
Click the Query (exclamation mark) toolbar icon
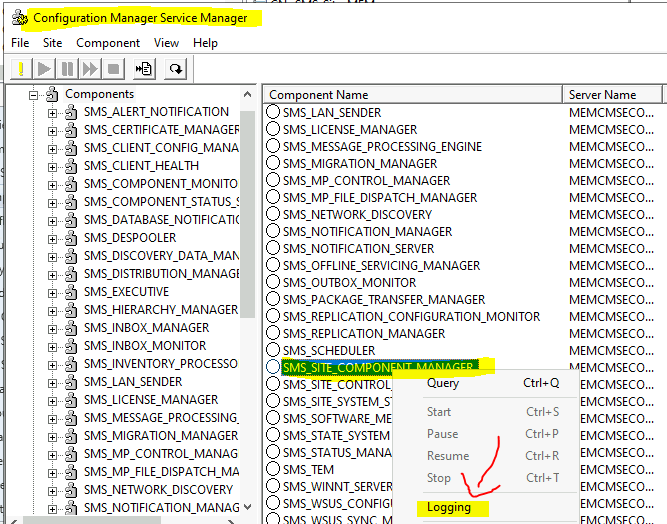pos(20,68)
